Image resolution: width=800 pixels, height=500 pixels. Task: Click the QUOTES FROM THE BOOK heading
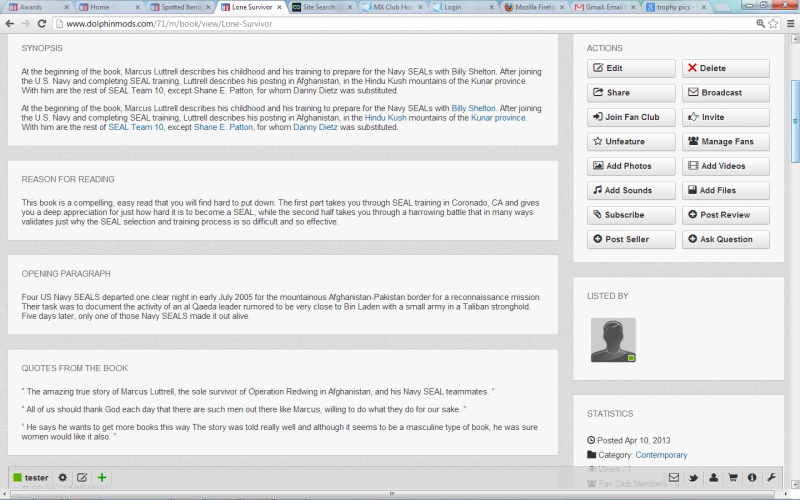click(74, 368)
